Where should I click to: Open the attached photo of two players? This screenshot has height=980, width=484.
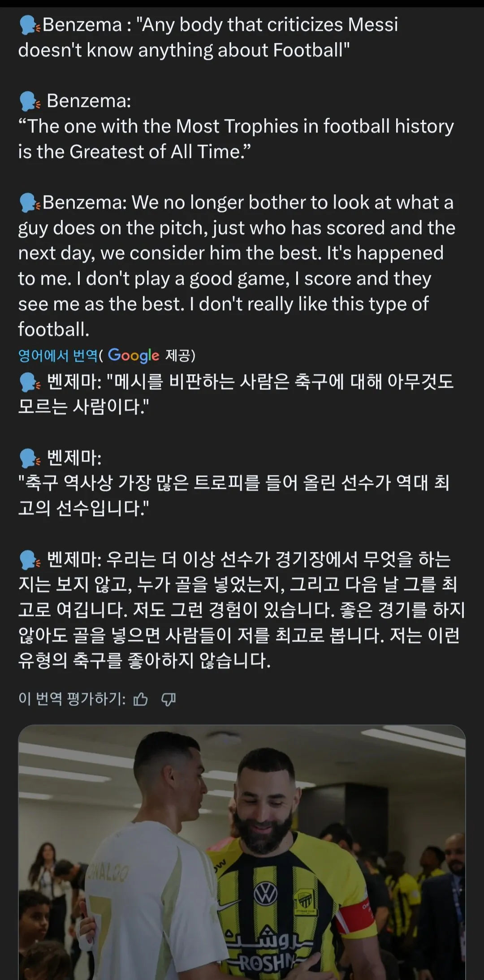[242, 851]
